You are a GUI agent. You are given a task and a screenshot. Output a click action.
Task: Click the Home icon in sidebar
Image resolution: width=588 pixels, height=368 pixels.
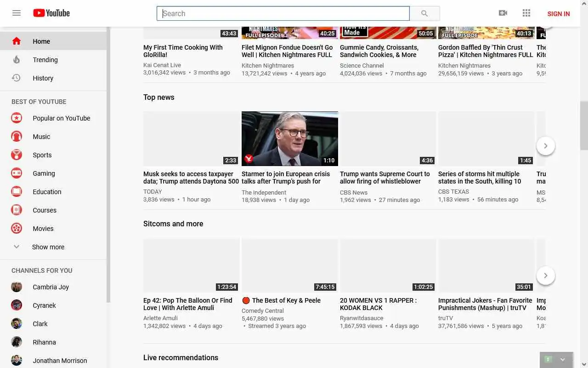click(x=17, y=41)
